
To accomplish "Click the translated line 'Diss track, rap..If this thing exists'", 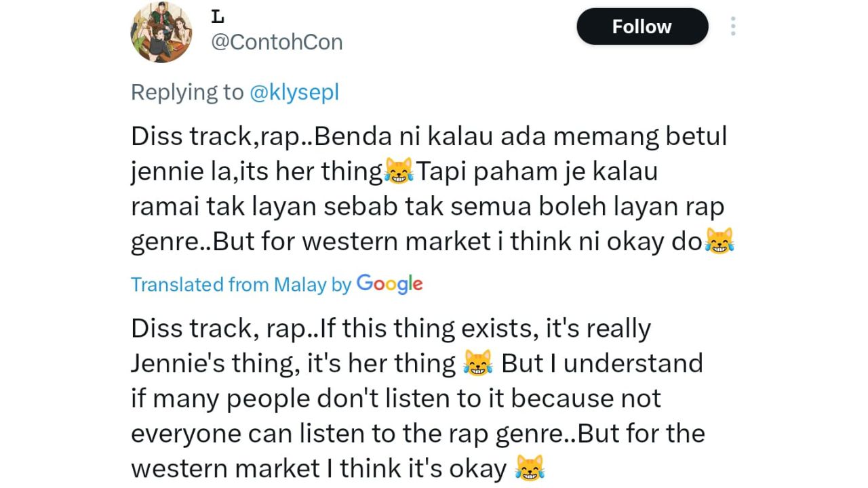I will (391, 329).
